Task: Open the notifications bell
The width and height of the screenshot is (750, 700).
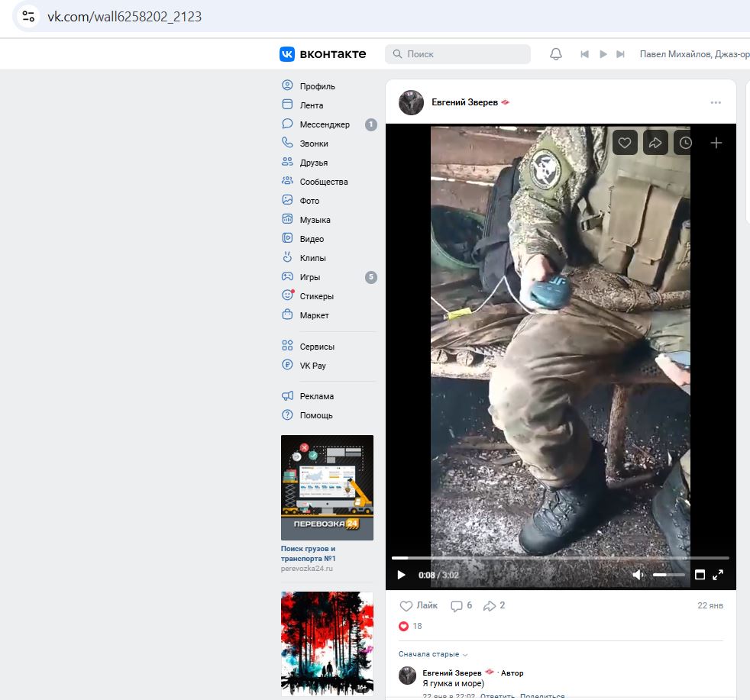Action: tap(556, 54)
